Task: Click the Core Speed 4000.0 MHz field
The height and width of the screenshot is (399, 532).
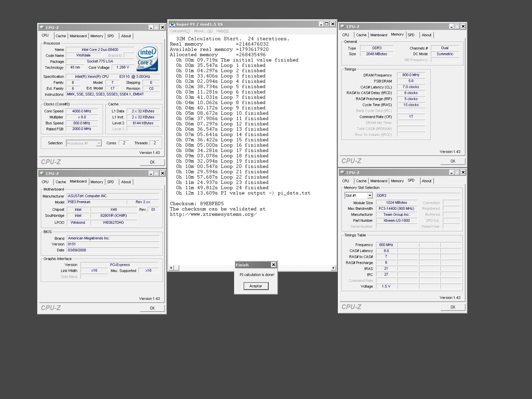Action: coord(82,111)
